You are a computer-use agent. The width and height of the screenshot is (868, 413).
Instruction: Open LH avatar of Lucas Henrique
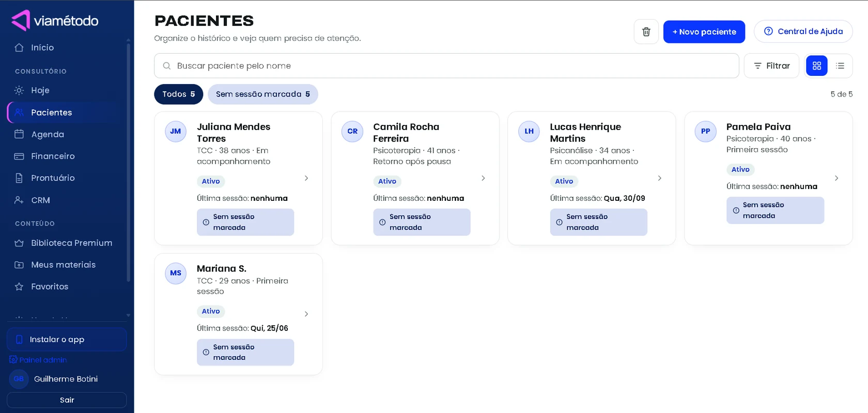pos(529,131)
